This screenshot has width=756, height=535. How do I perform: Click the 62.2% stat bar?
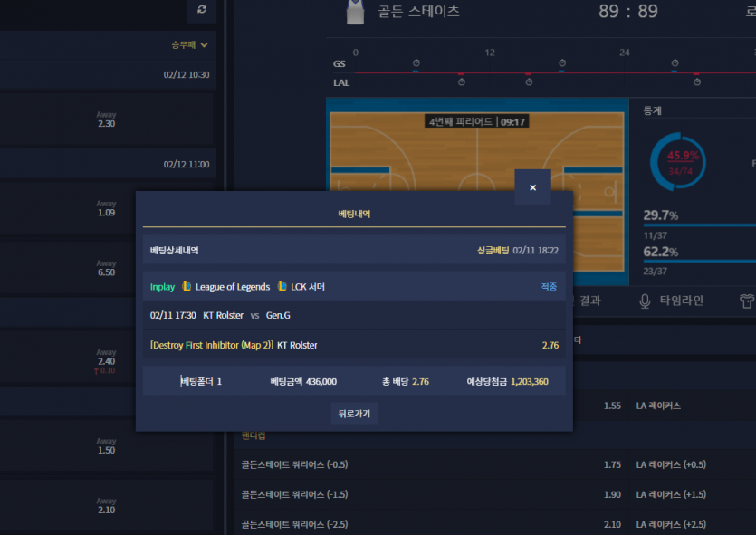click(x=700, y=262)
